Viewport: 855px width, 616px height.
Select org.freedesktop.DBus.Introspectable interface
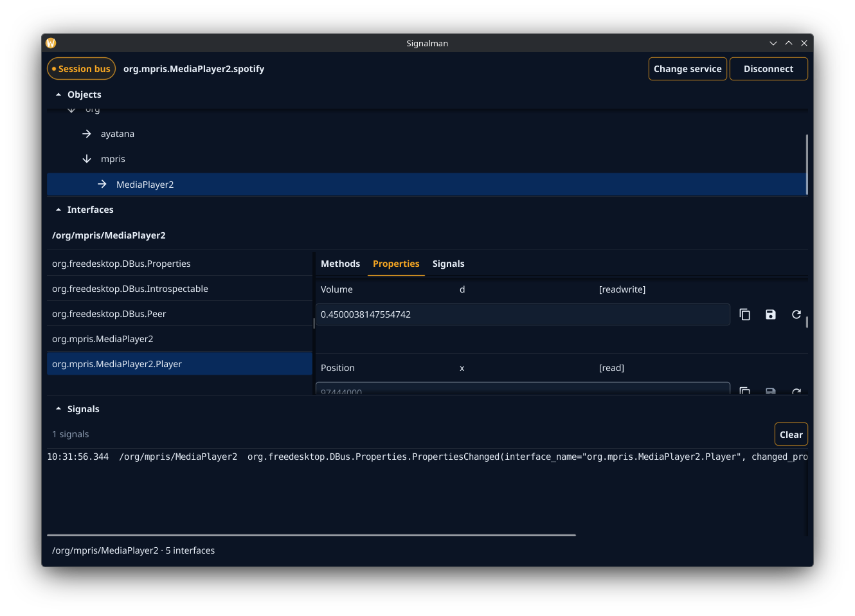pos(179,289)
